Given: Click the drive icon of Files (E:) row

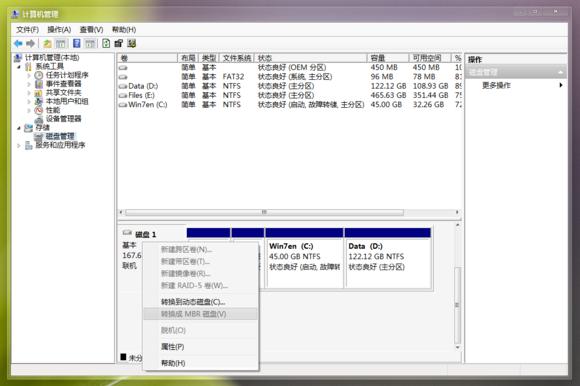Looking at the screenshot, I should (123, 95).
